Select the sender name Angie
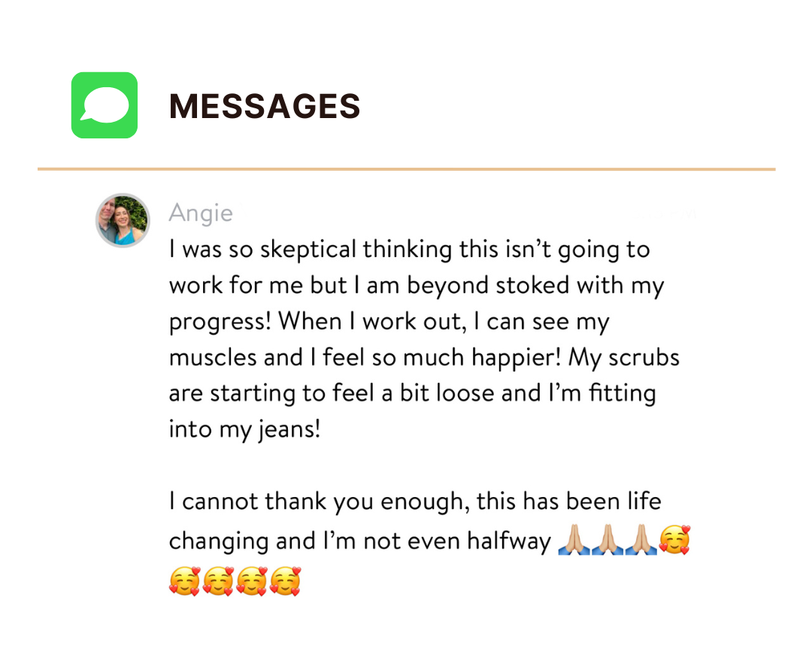The image size is (812, 652). [x=201, y=213]
